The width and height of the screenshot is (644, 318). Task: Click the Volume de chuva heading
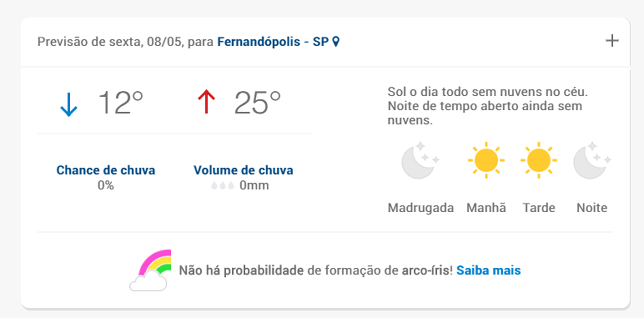pos(243,170)
